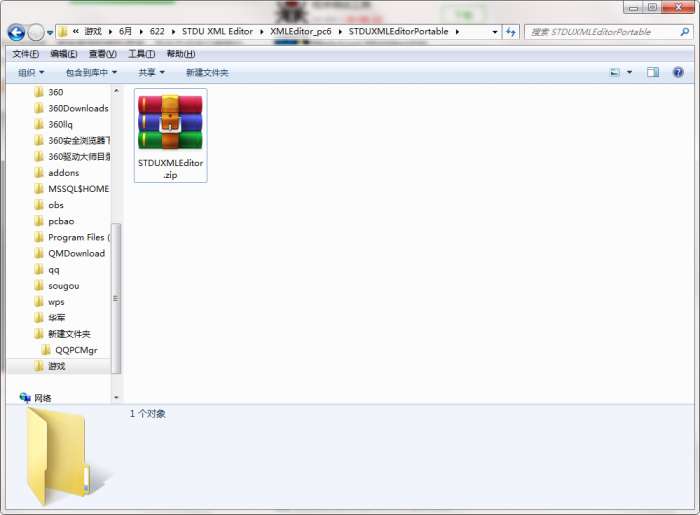
Task: Open the 文件(F) menu
Action: click(25, 54)
